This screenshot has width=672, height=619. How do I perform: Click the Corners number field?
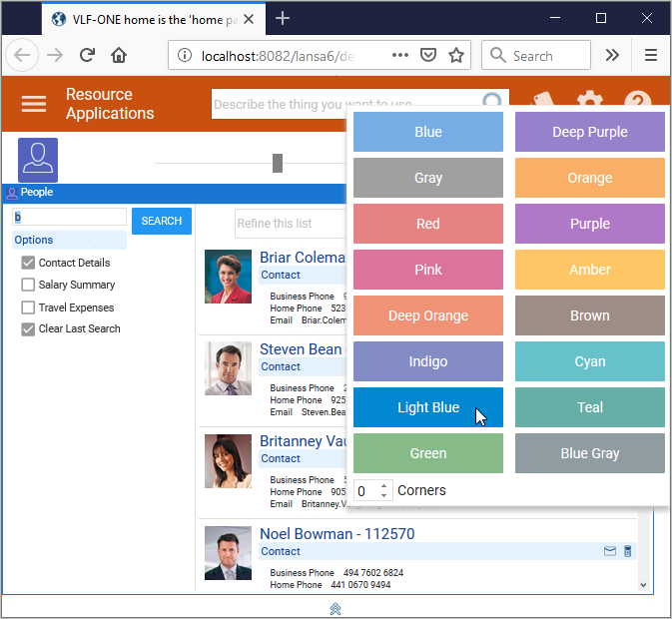coord(372,491)
